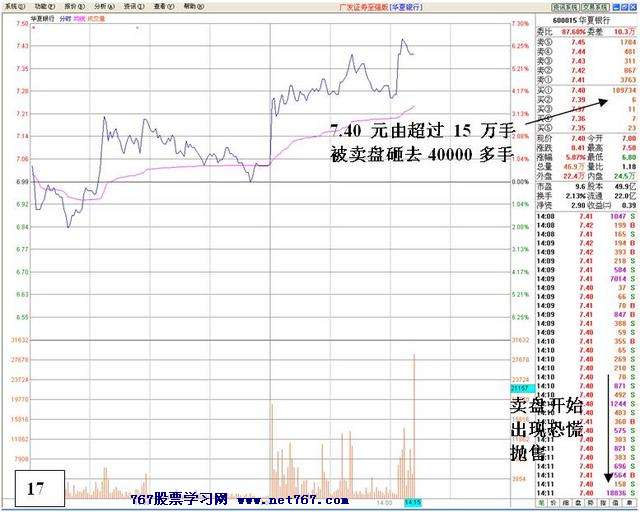Screen dimensions: 640x512
Task: Close the trading software window
Action: pyautogui.click(x=633, y=7)
